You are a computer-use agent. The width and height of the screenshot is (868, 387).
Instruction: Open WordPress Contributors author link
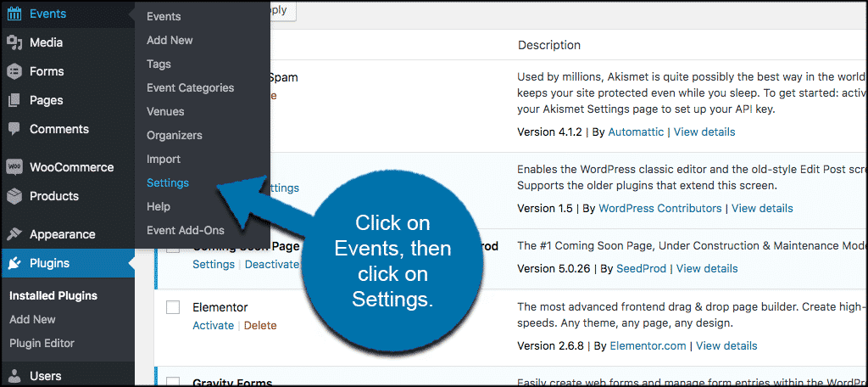point(660,209)
